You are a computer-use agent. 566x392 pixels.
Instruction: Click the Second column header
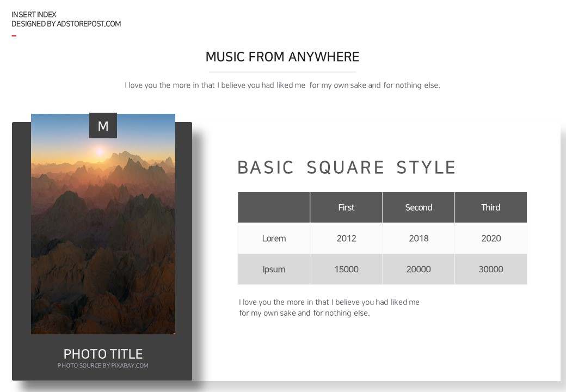(419, 207)
